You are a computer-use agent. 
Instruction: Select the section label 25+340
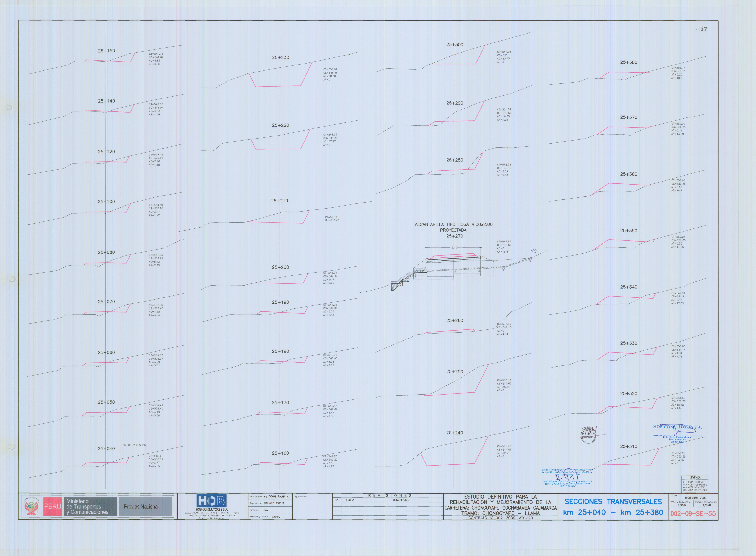pos(629,287)
